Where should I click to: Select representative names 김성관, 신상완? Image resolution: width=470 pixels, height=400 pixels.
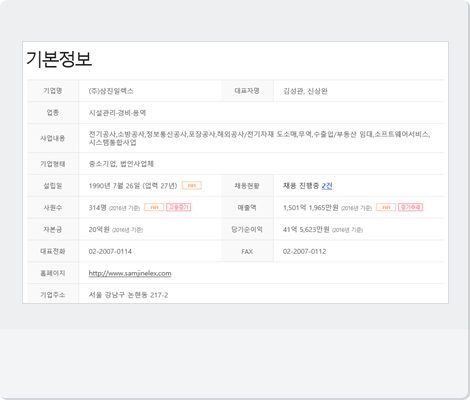point(305,91)
